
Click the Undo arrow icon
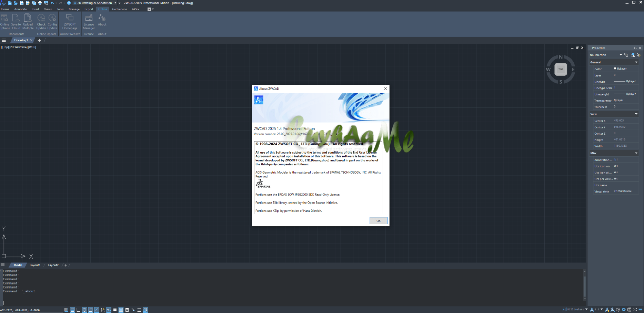point(52,3)
